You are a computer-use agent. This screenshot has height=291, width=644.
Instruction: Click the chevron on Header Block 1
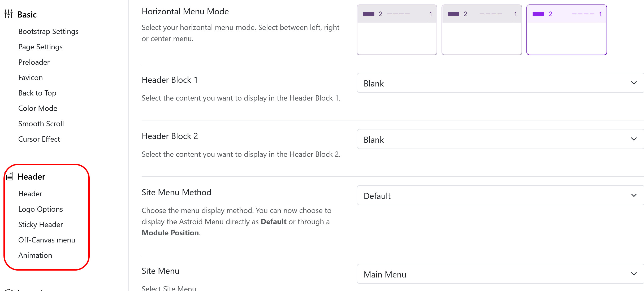(634, 82)
